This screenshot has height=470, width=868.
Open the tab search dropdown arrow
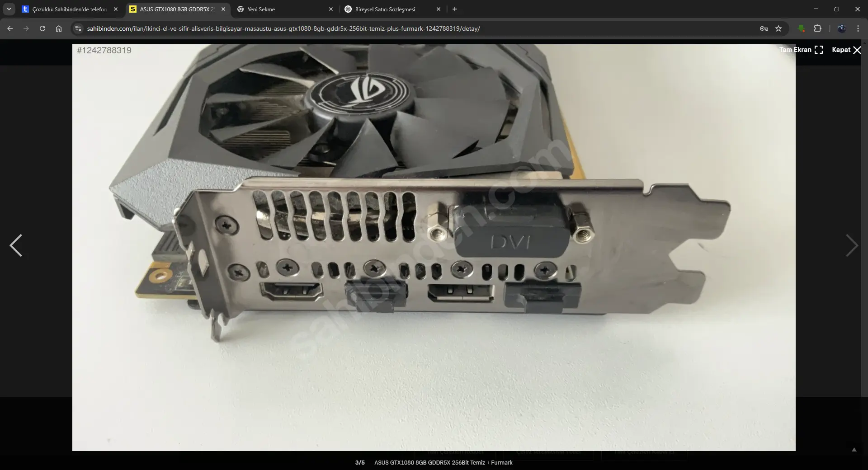pyautogui.click(x=9, y=9)
